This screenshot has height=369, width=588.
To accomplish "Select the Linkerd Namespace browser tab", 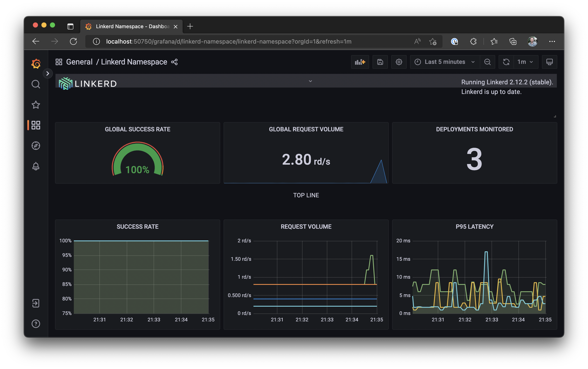I will (132, 26).
